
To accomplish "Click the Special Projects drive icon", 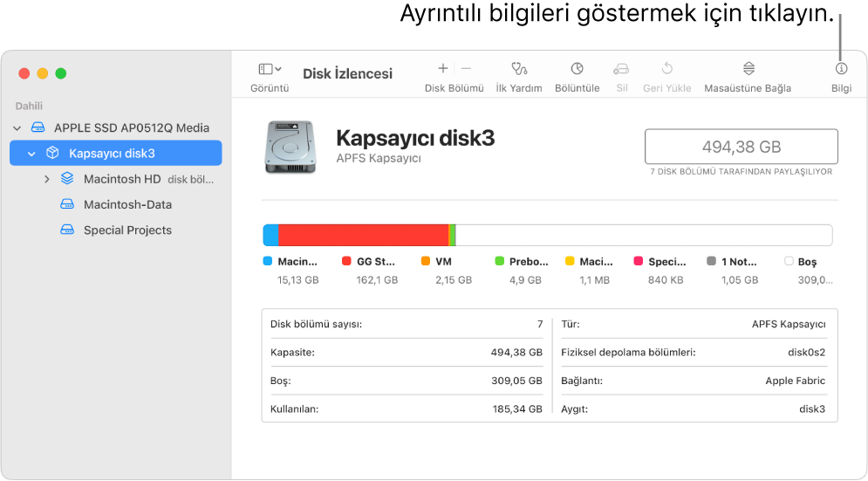I will click(x=67, y=230).
